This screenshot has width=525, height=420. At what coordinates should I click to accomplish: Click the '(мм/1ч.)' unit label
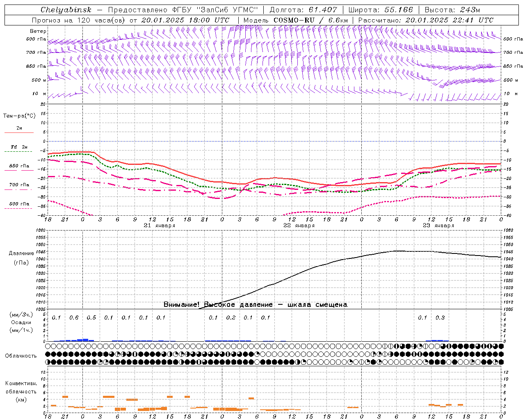tap(21, 330)
